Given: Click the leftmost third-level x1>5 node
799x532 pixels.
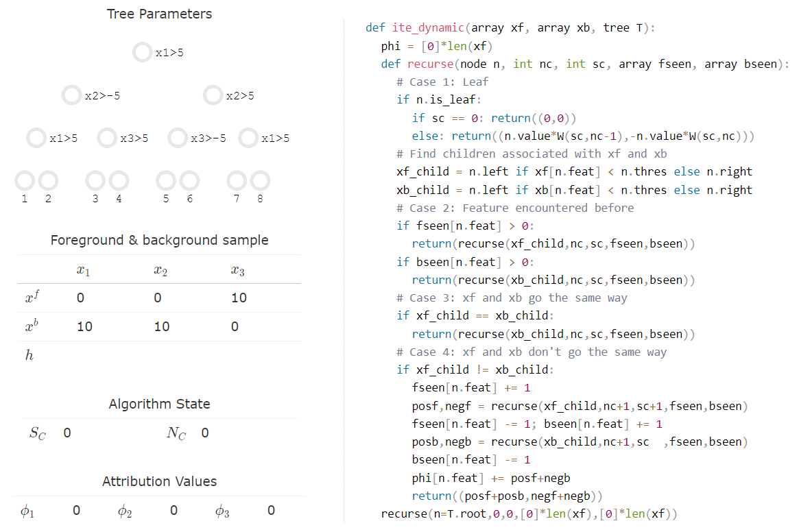Looking at the screenshot, I should 36,138.
